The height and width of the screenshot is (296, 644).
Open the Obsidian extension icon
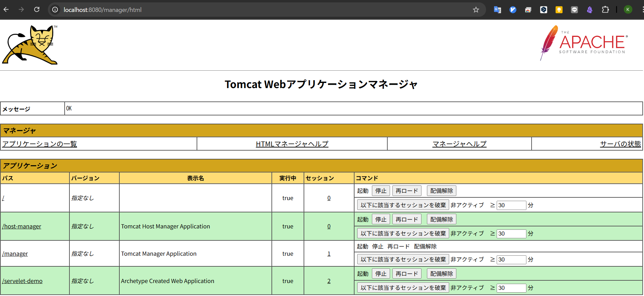590,10
